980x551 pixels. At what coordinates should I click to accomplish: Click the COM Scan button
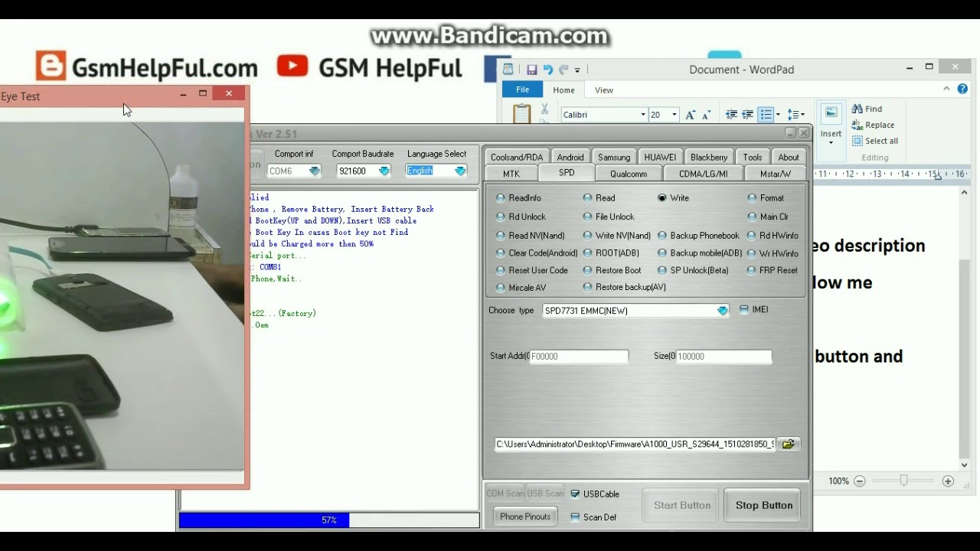coord(505,494)
